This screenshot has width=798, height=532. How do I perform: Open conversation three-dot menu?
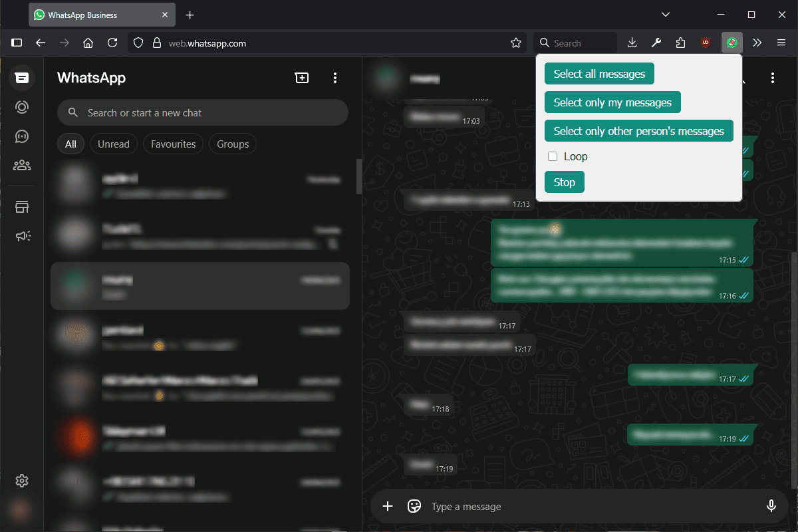773,78
